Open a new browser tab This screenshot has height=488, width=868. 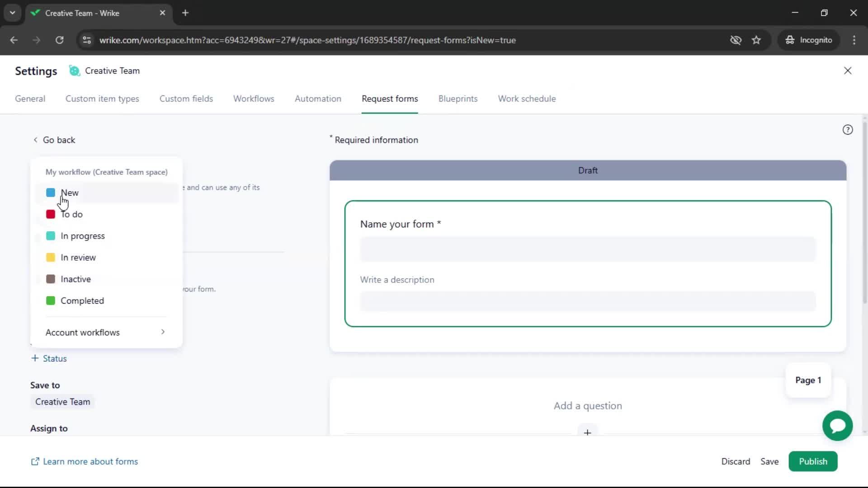[185, 13]
